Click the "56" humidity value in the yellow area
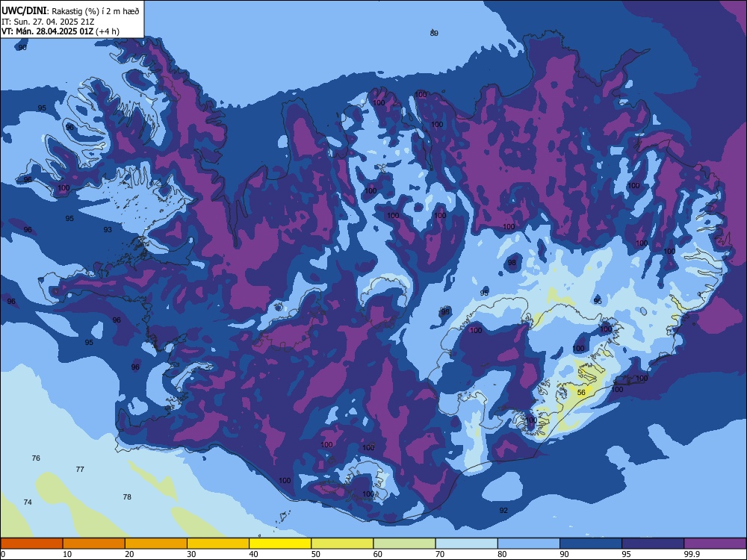The image size is (747, 560). point(581,393)
